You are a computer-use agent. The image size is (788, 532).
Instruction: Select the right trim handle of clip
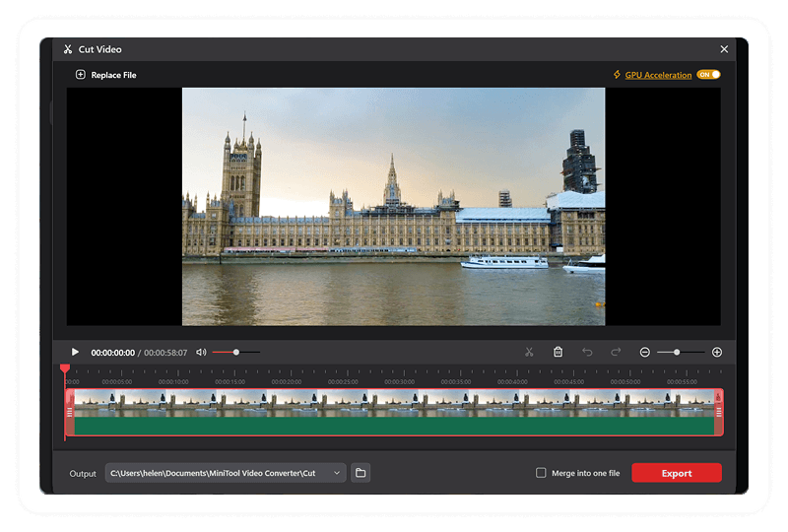719,412
